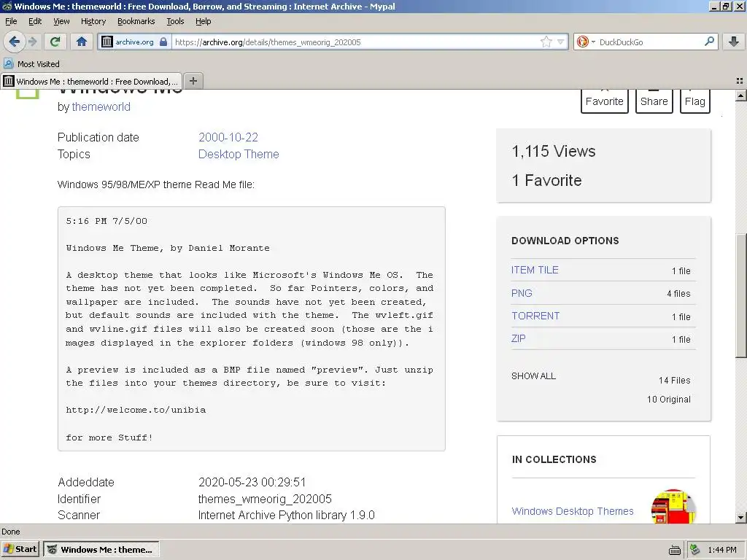Image resolution: width=747 pixels, height=560 pixels.
Task: Open a new tab with the plus button
Action: [x=193, y=81]
